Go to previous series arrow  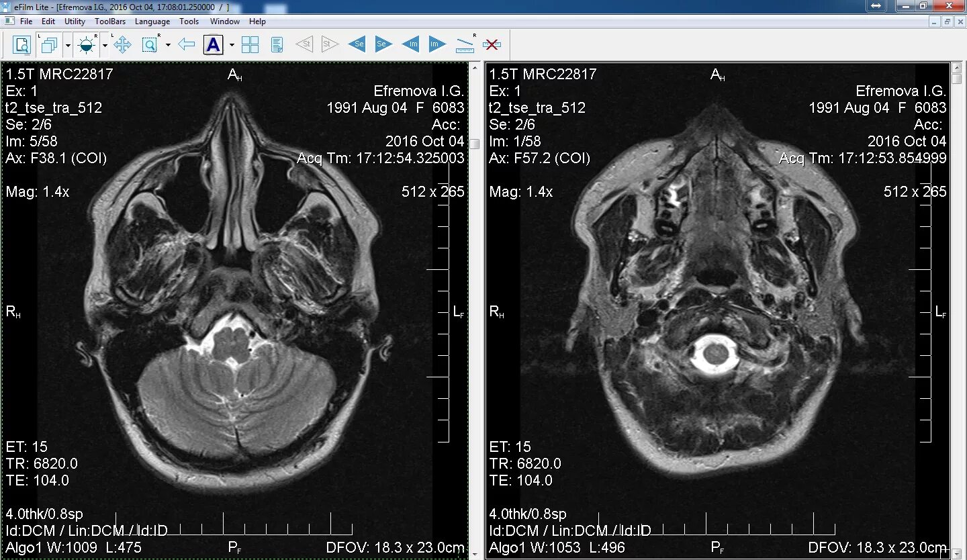[357, 44]
